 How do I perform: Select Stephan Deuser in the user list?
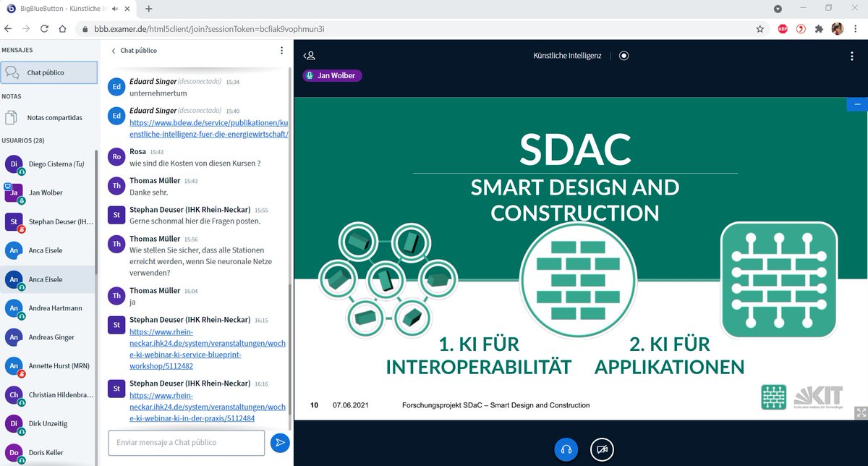coord(48,221)
